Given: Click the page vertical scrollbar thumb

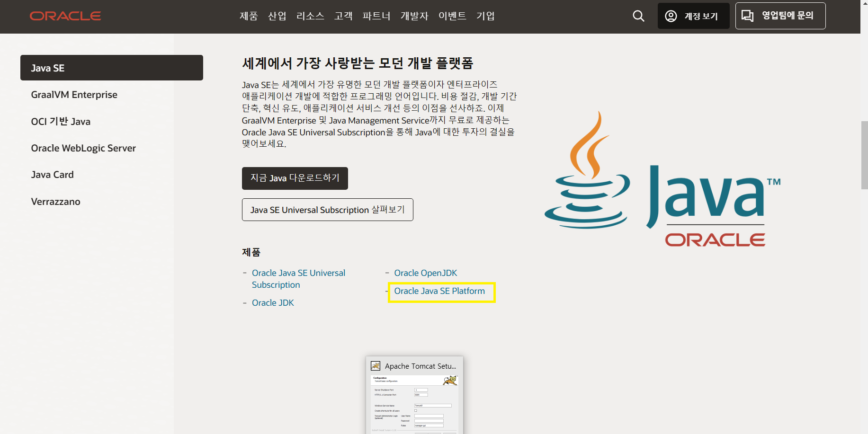Looking at the screenshot, I should pos(864,155).
